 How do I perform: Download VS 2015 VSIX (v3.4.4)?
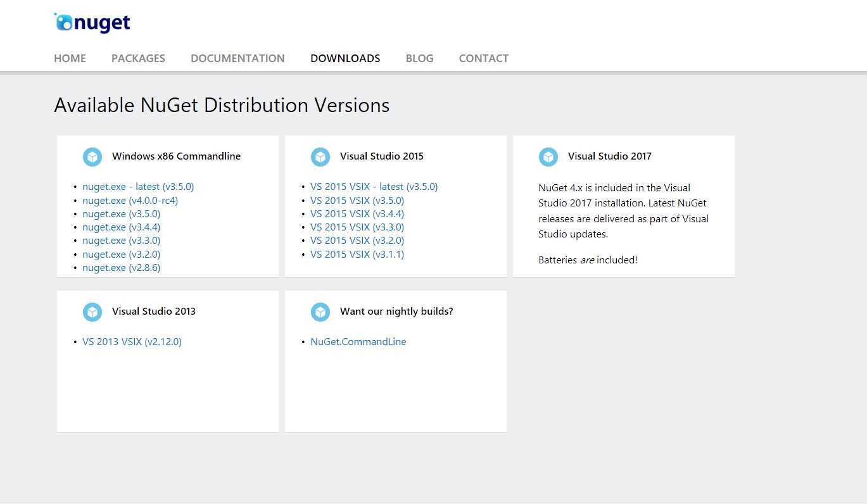(357, 214)
